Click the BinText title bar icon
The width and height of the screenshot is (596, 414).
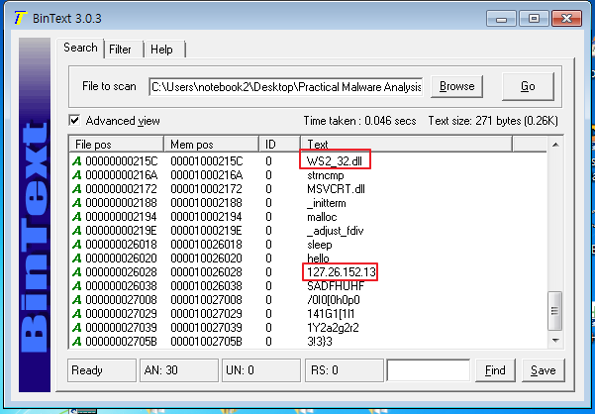coord(20,18)
